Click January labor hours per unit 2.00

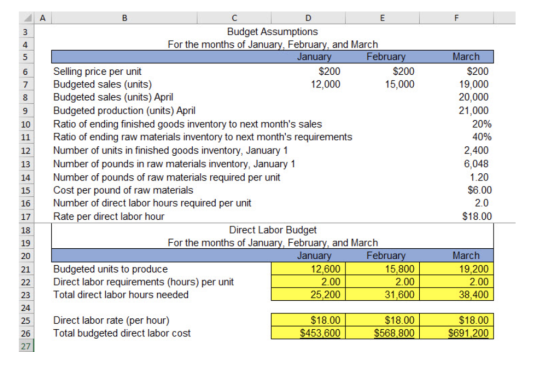308,282
